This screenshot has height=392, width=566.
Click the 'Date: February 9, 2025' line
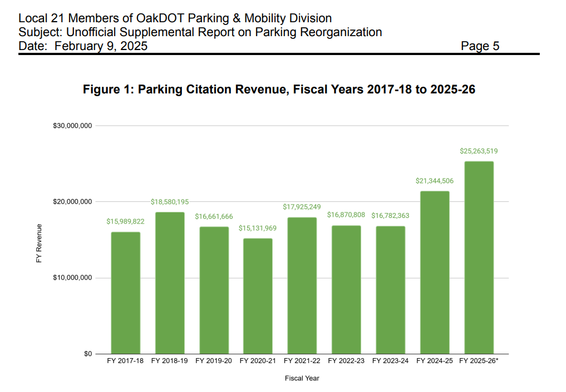[83, 46]
